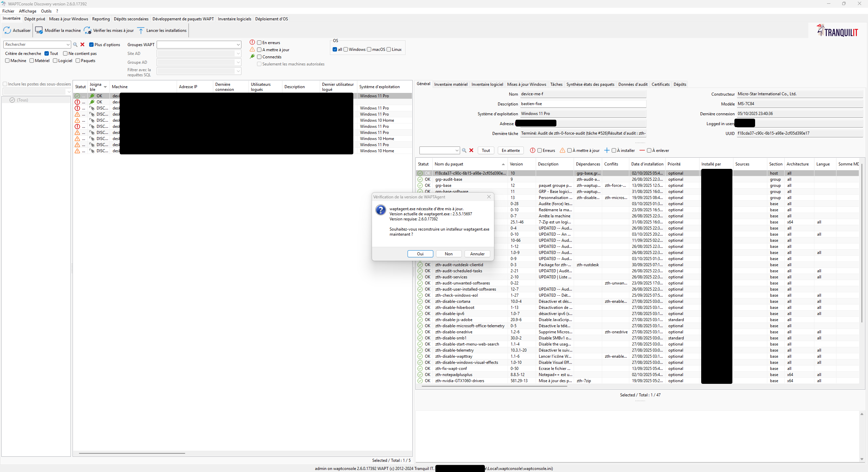Image resolution: width=868 pixels, height=472 pixels.
Task: Click Vérifier les mises à jour icon
Action: coord(87,31)
